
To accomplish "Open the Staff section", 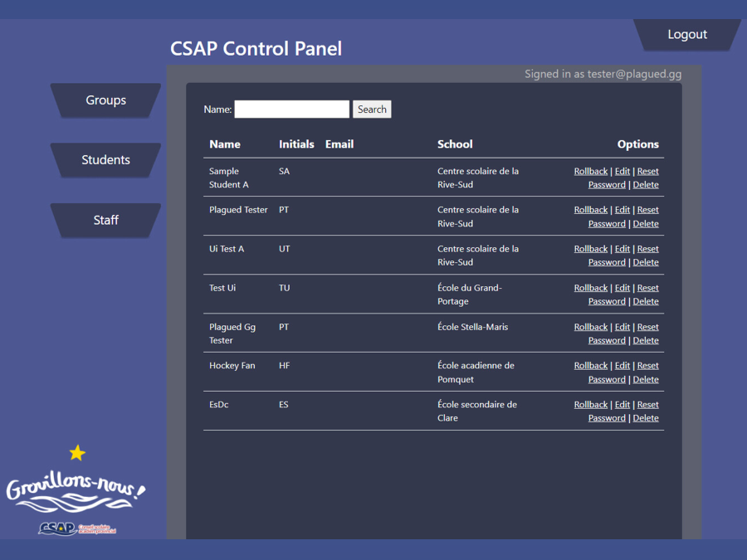I will coord(105,220).
